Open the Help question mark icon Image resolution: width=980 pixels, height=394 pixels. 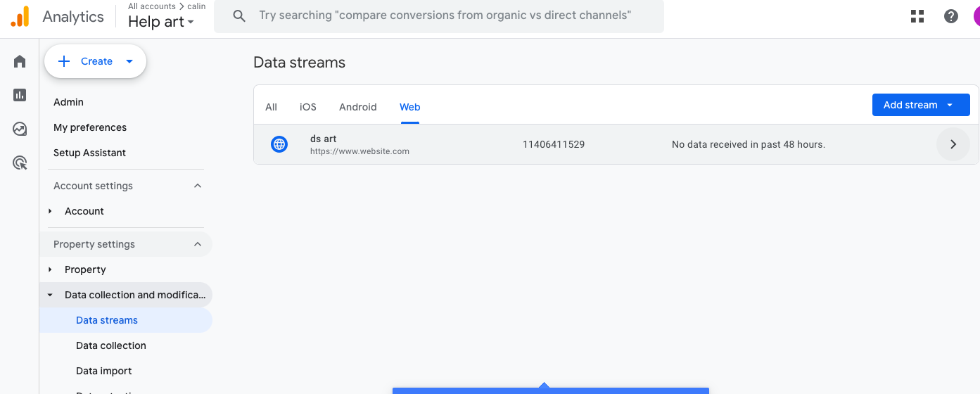(951, 16)
